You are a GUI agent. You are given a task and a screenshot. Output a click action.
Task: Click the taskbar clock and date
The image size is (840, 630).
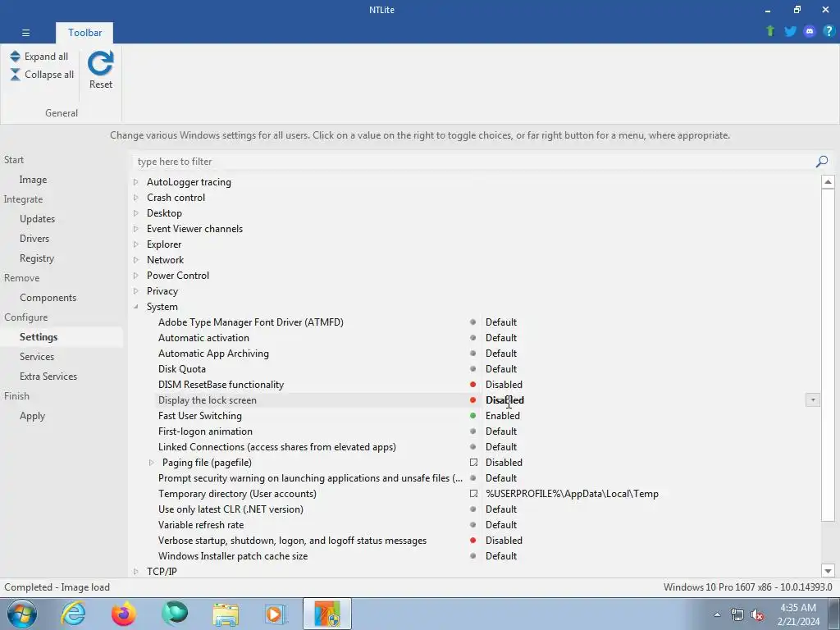798,614
